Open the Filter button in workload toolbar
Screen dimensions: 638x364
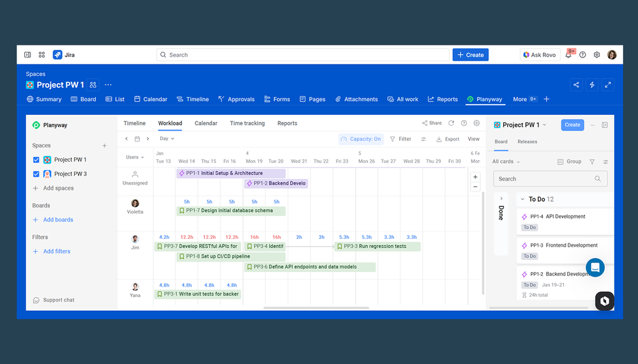coord(400,139)
